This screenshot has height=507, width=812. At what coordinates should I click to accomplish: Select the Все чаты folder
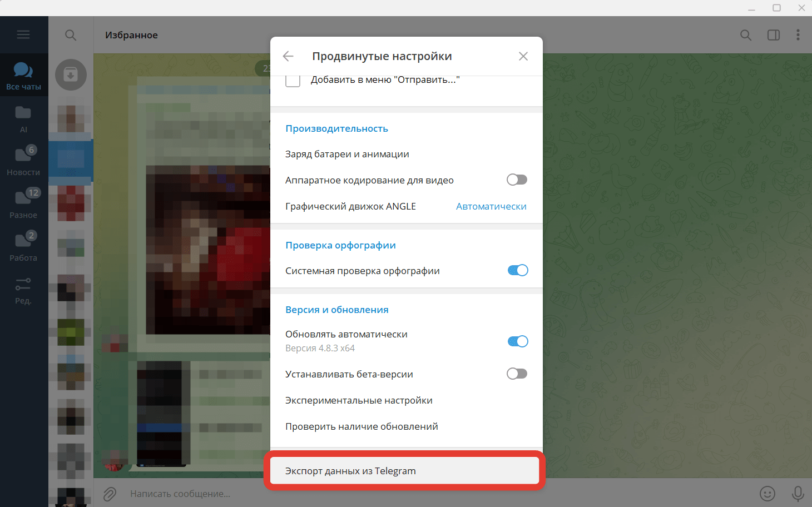23,75
